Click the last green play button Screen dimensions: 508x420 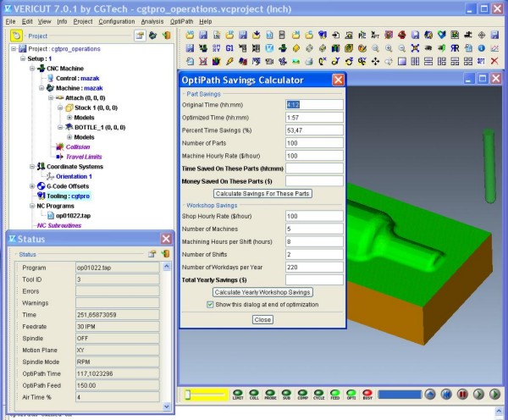(x=494, y=394)
